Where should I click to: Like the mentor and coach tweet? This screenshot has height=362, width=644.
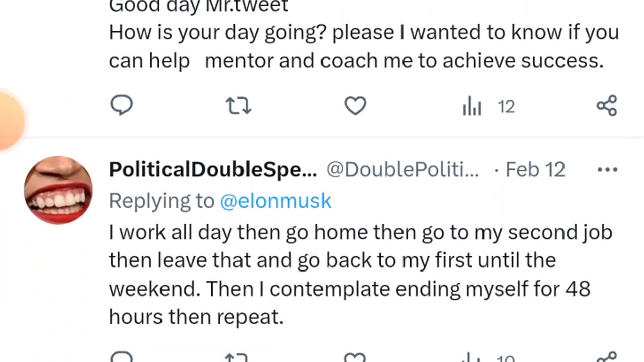click(x=355, y=106)
